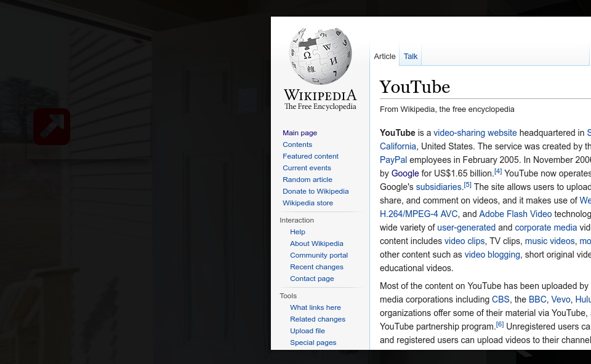
Task: Switch to the Talk tab
Action: pos(411,57)
